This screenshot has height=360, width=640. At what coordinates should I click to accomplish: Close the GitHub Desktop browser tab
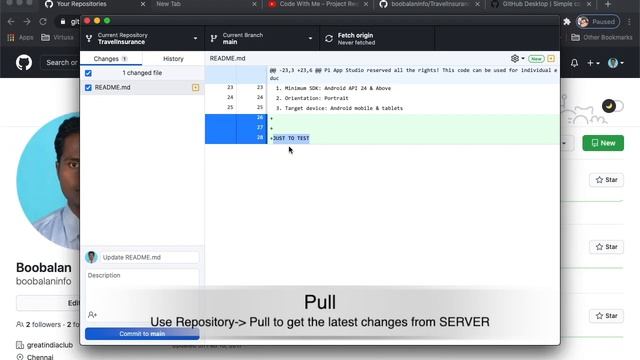click(x=589, y=4)
